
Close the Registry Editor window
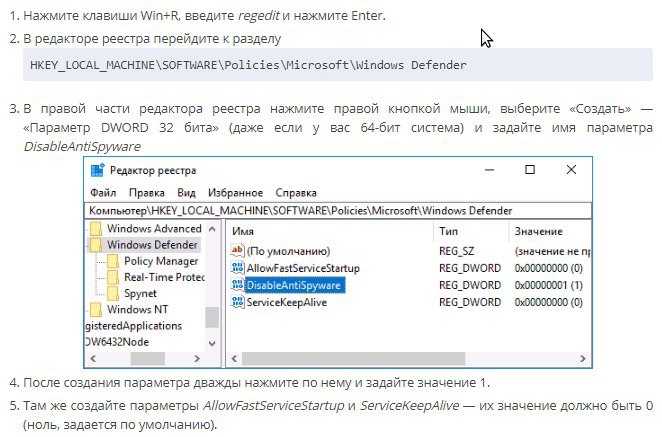pos(571,170)
